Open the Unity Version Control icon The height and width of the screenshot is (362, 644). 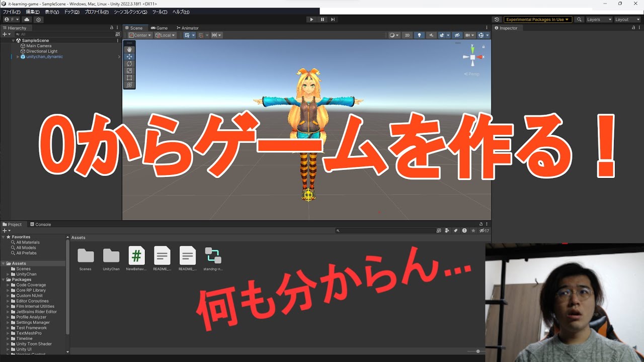point(39,20)
